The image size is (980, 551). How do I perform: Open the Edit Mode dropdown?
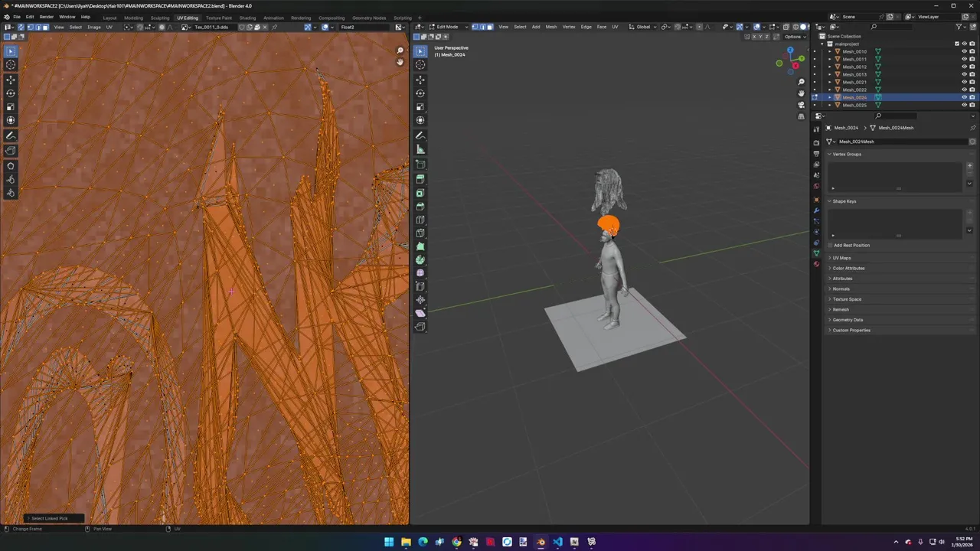(448, 27)
